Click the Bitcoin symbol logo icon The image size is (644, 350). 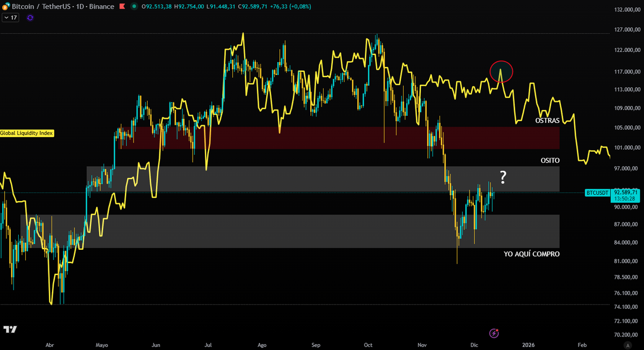(x=6, y=6)
